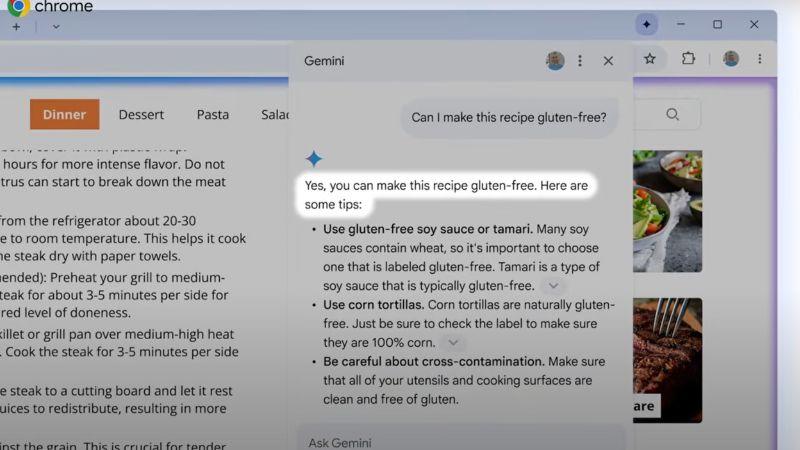Click the recipe site search icon

click(x=672, y=114)
